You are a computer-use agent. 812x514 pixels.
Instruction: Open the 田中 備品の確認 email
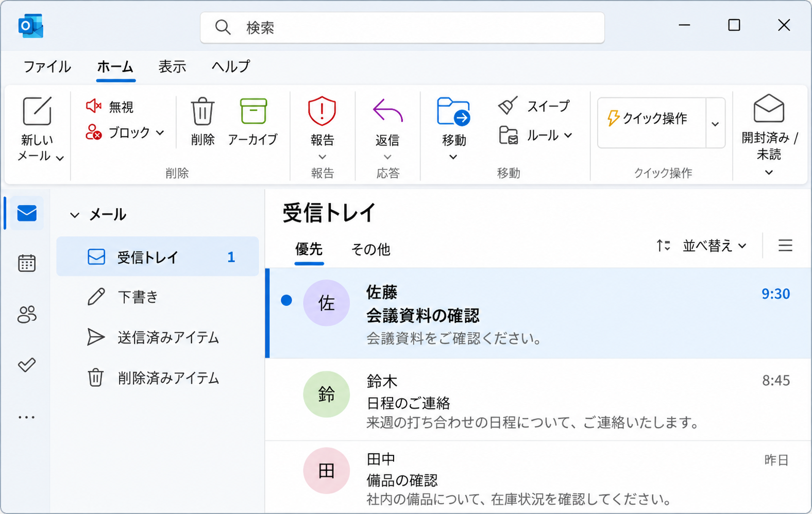[538, 477]
